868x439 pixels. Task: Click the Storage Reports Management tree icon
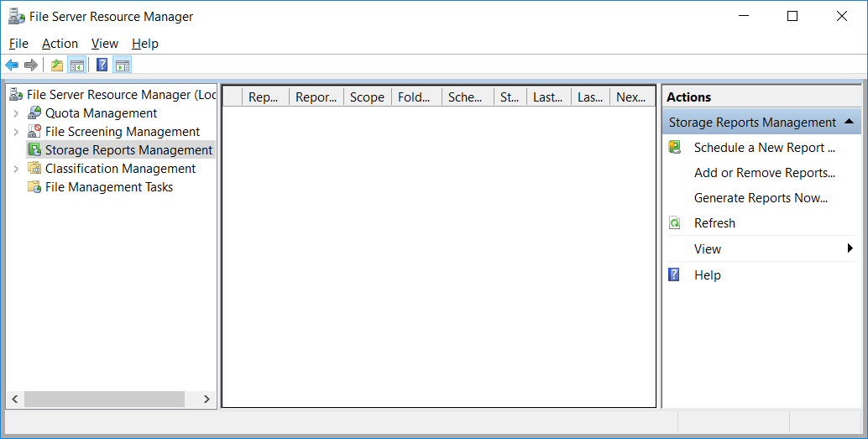point(34,149)
